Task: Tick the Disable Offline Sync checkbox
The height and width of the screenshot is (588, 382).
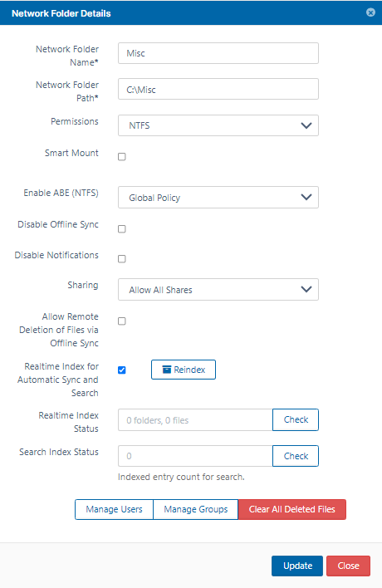Action: point(122,228)
